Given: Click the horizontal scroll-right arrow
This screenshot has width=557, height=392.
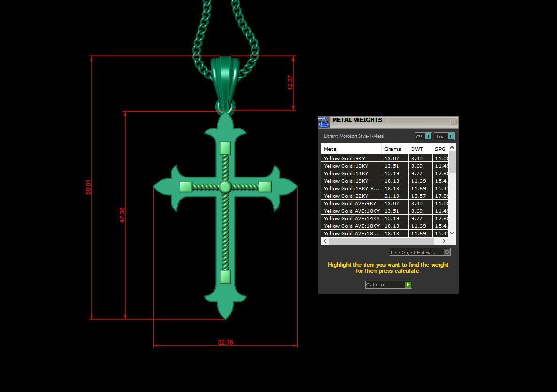Looking at the screenshot, I should point(444,241).
